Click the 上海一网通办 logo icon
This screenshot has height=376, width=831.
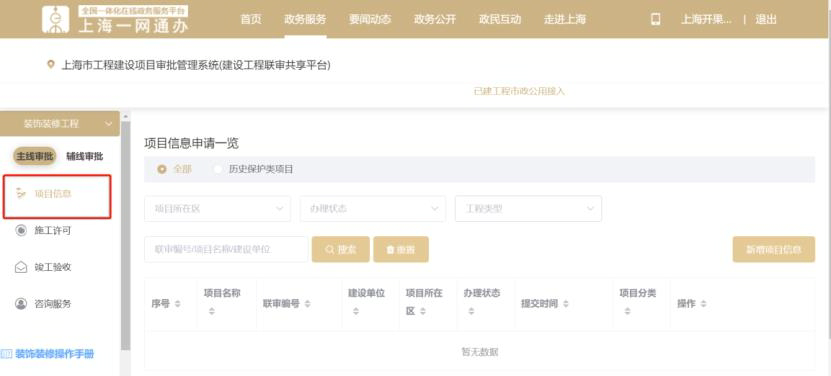[56, 20]
